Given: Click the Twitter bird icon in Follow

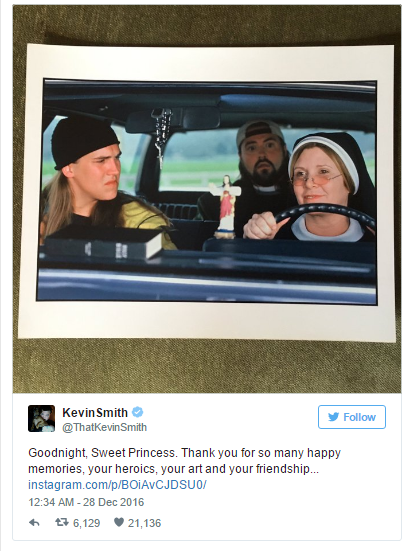Looking at the screenshot, I should (333, 417).
